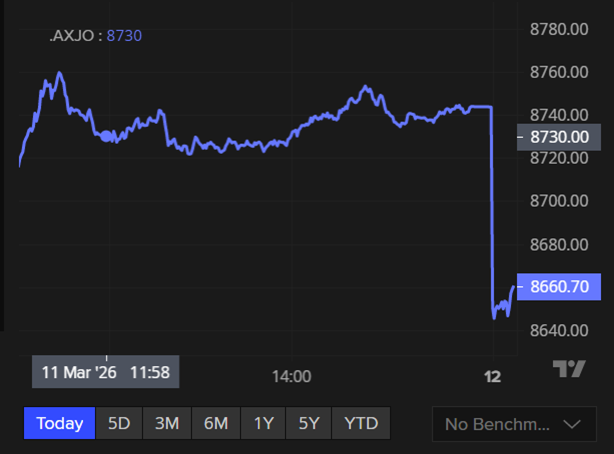Image resolution: width=614 pixels, height=454 pixels.
Task: Click the 8780.00 price axis label
Action: pos(558,29)
